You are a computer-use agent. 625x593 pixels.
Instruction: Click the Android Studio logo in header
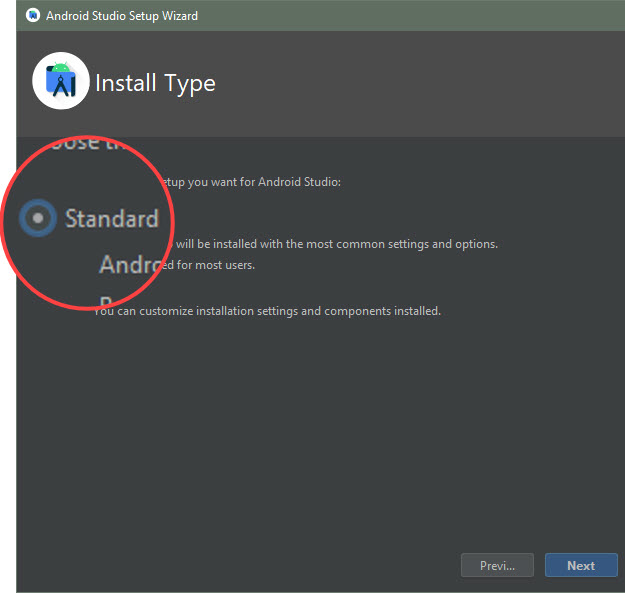pyautogui.click(x=61, y=82)
